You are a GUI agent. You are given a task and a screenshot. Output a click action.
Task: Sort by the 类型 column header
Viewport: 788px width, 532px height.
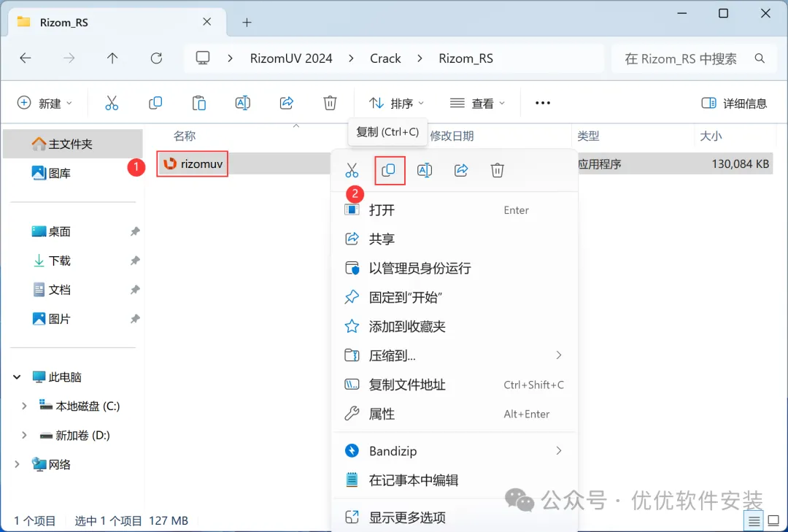tap(588, 136)
